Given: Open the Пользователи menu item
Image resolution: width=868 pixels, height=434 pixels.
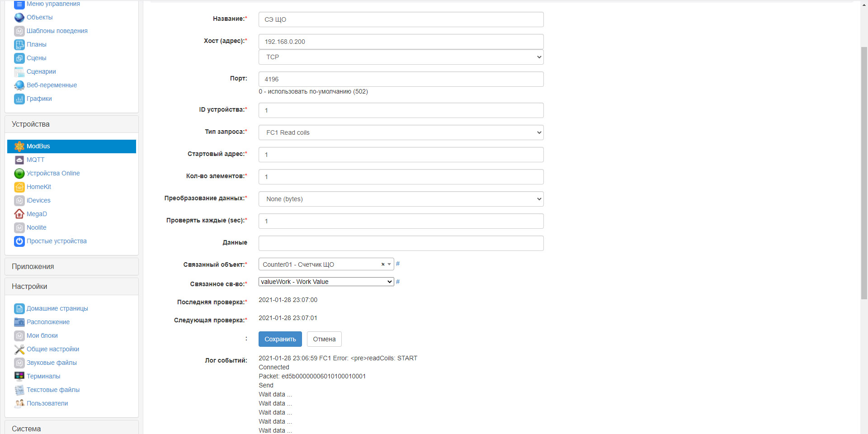Looking at the screenshot, I should pyautogui.click(x=47, y=403).
